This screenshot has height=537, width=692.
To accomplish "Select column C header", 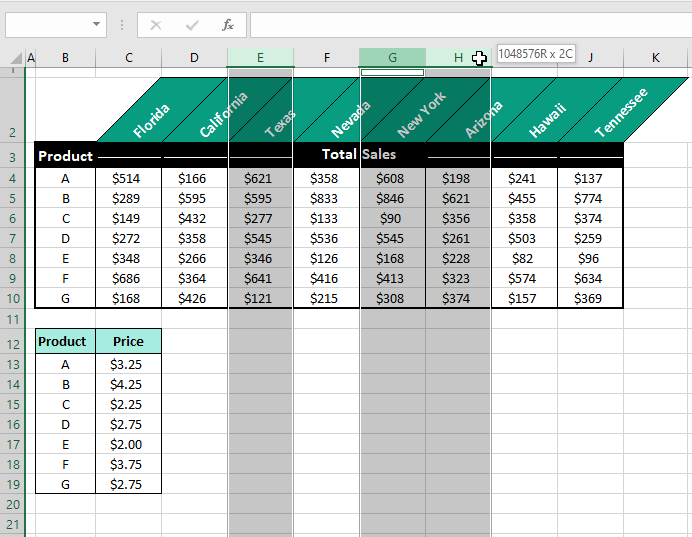I will click(128, 58).
